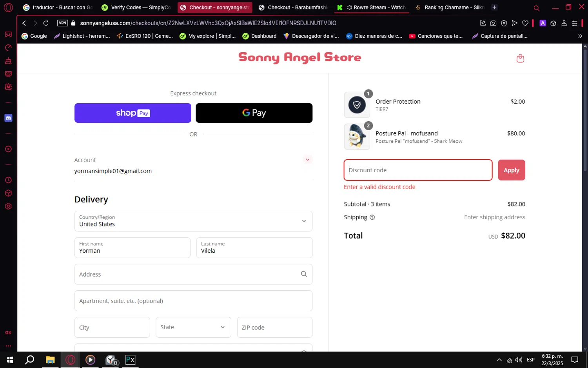Show hidden system tray icons
Image resolution: width=588 pixels, height=368 pixels.
[x=499, y=360]
